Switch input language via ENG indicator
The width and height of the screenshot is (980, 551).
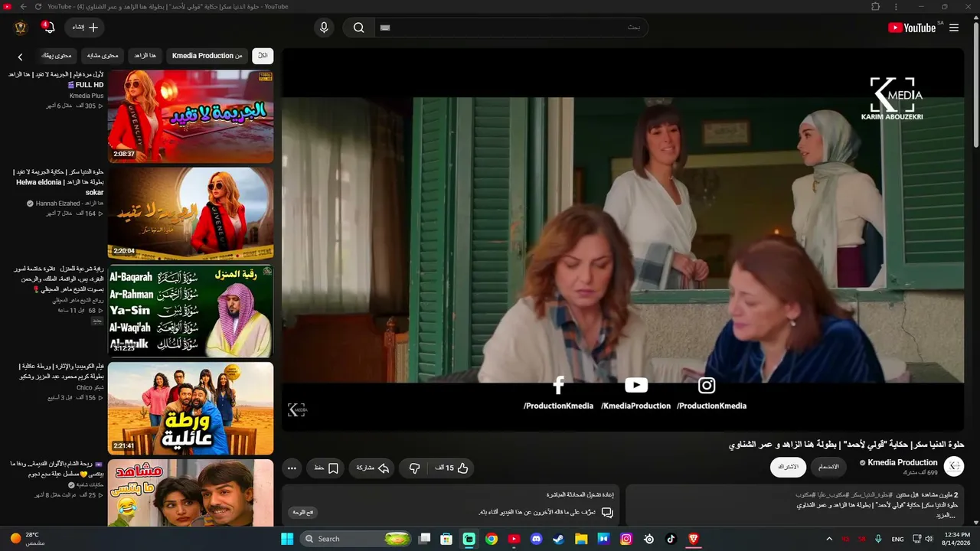pyautogui.click(x=897, y=539)
